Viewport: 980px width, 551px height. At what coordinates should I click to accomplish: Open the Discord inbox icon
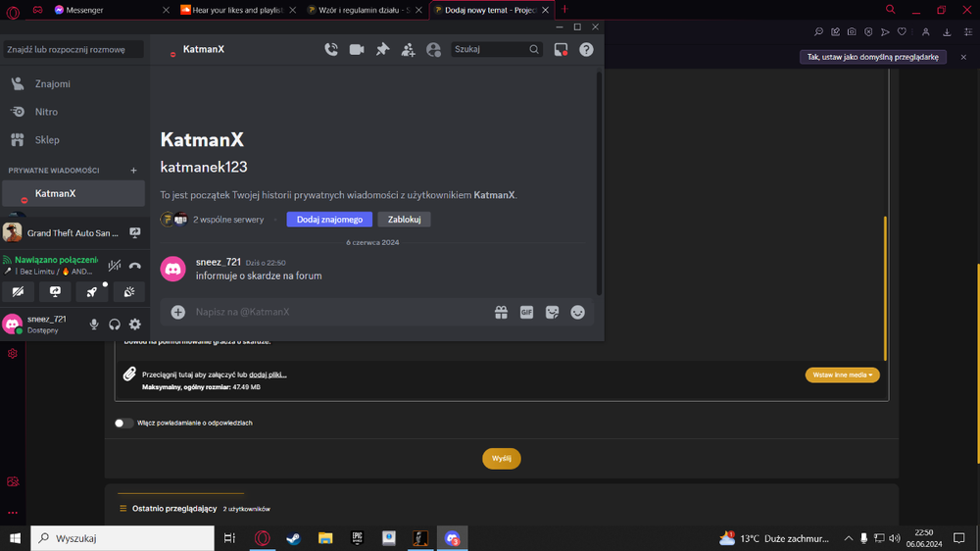click(x=562, y=49)
